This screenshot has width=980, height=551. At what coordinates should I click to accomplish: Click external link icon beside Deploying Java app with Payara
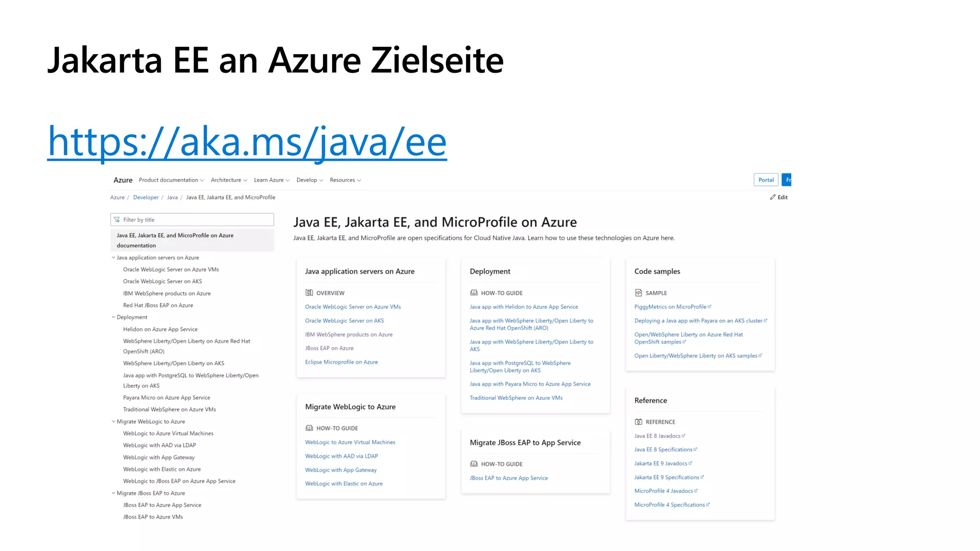pos(766,320)
